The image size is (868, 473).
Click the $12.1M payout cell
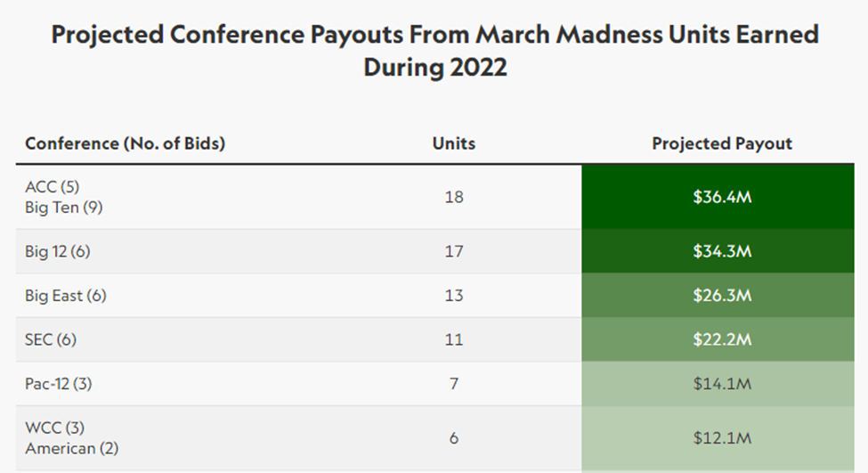pyautogui.click(x=722, y=438)
